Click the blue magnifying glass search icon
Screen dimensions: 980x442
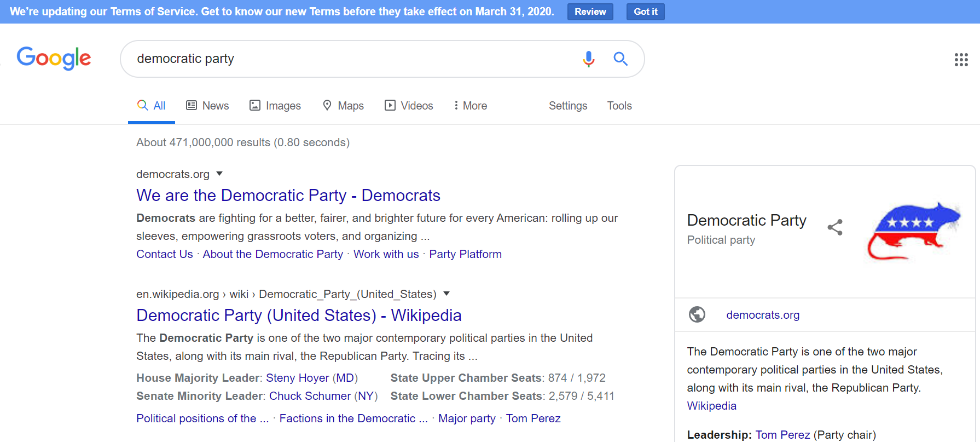(x=620, y=59)
